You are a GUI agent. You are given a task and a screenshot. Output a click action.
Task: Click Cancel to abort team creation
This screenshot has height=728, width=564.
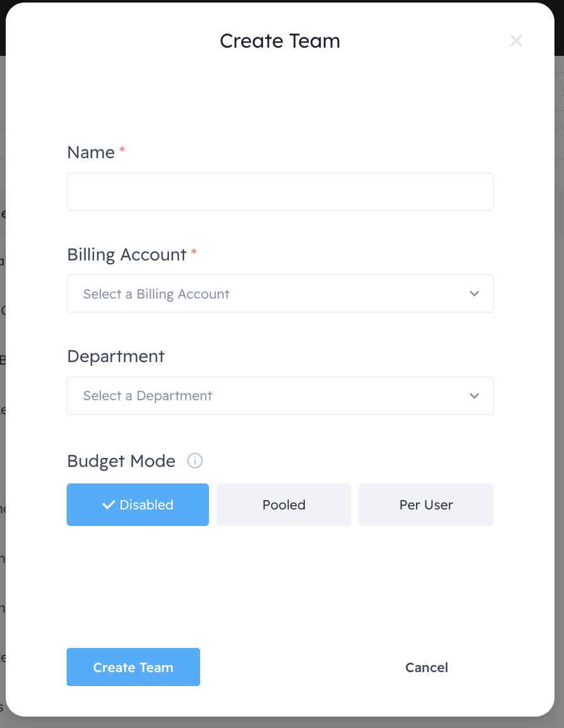[426, 667]
